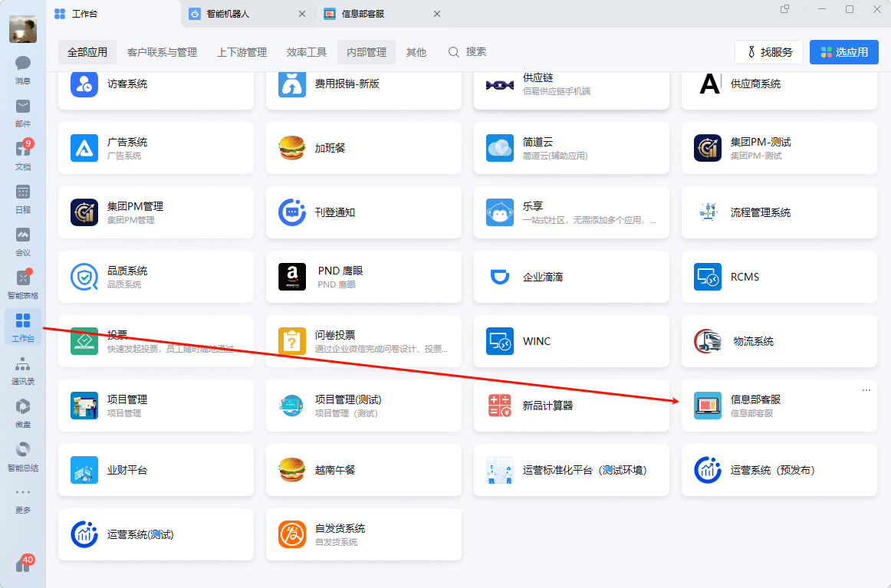Viewport: 891px width, 588px height.
Task: Open the 会议 meeting icon
Action: [x=23, y=239]
